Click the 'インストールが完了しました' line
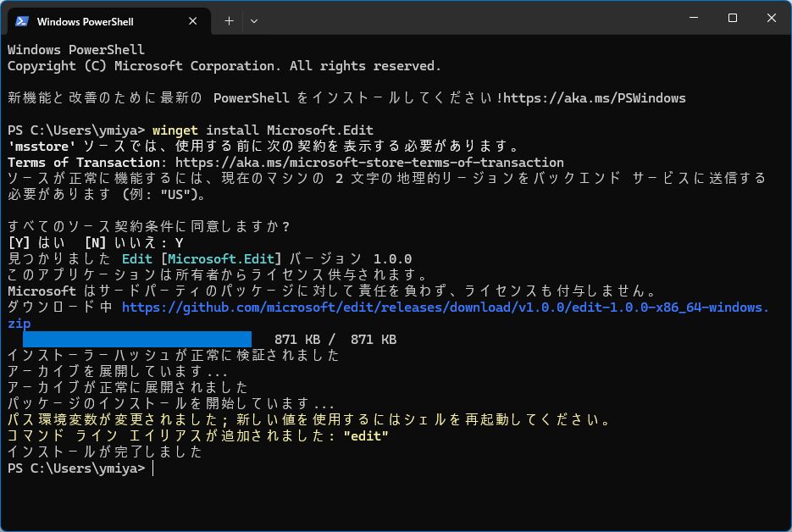 pyautogui.click(x=105, y=452)
